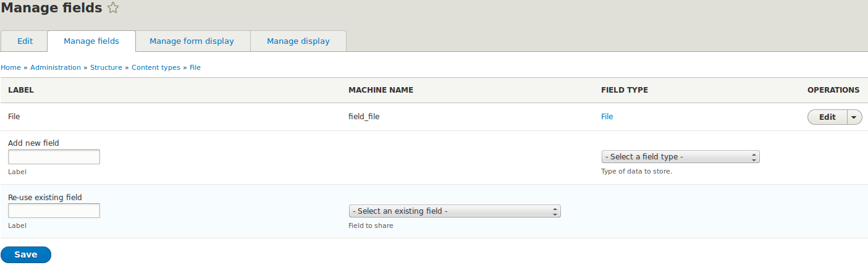The width and height of the screenshot is (868, 265).
Task: Switch to the Edit tab
Action: tap(25, 41)
